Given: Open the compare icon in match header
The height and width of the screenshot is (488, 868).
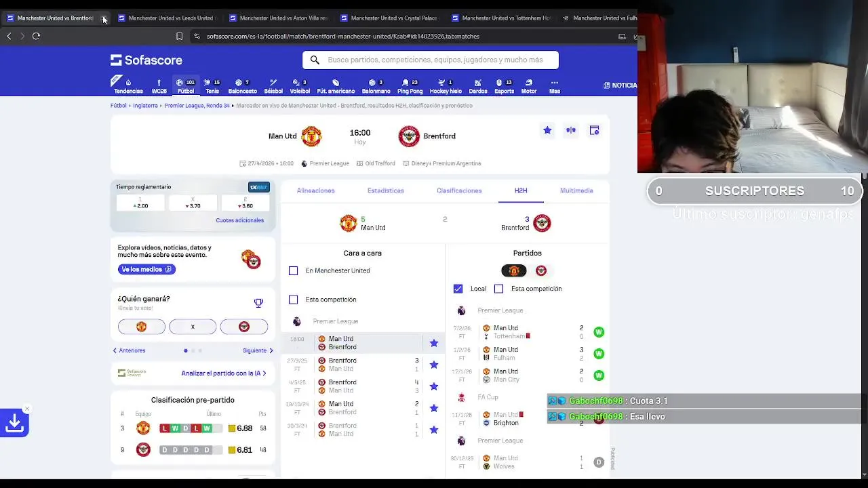Looking at the screenshot, I should point(571,130).
